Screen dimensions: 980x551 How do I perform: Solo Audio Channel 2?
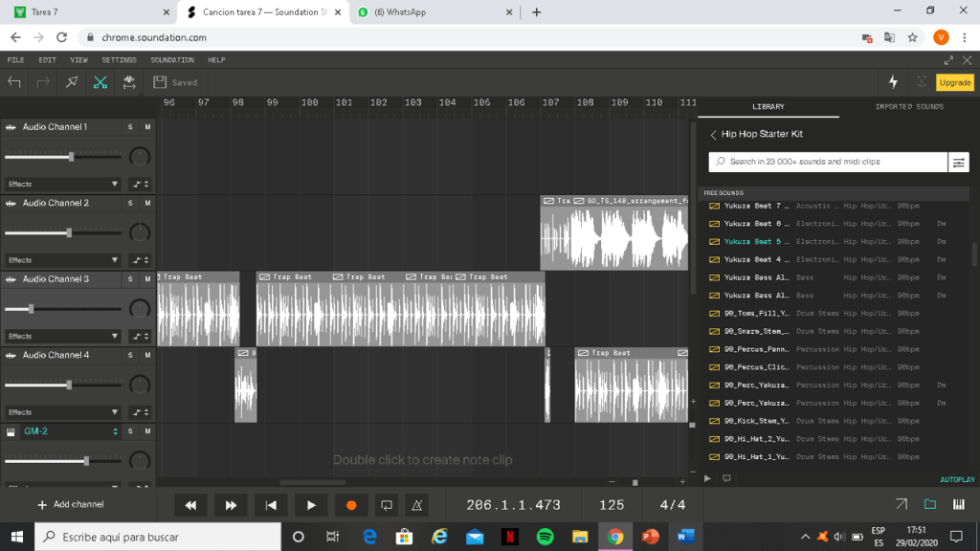(x=130, y=204)
